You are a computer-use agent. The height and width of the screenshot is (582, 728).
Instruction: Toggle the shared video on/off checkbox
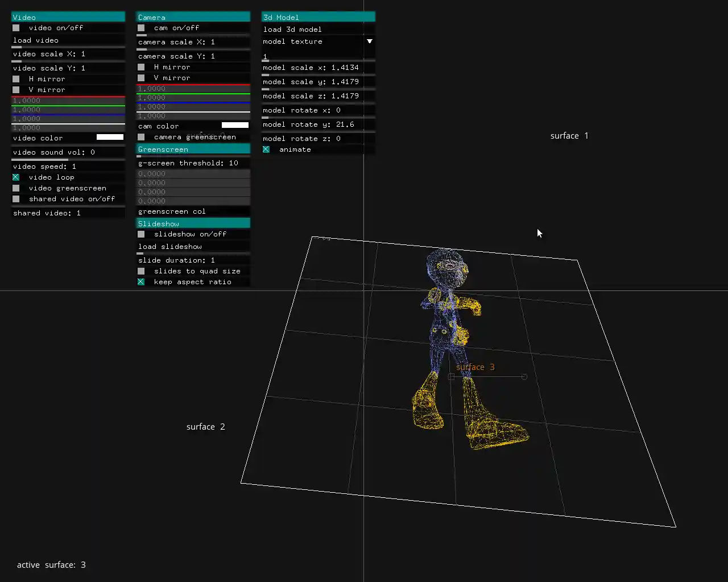(x=16, y=199)
